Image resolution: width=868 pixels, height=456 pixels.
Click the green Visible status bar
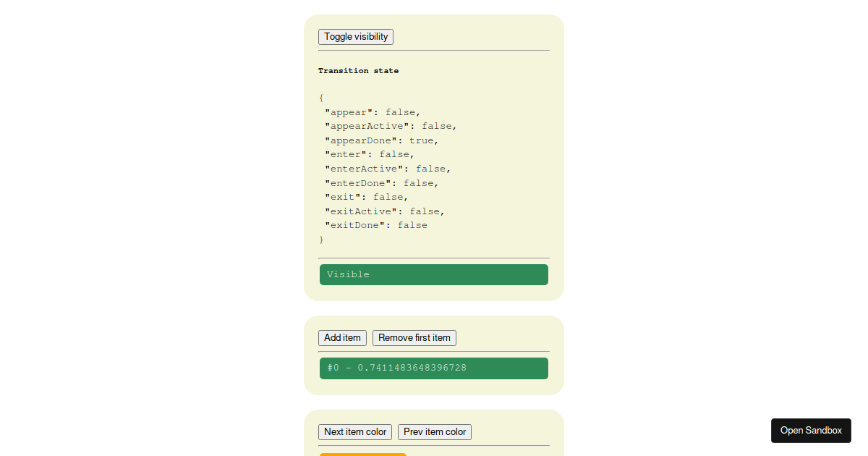433,274
